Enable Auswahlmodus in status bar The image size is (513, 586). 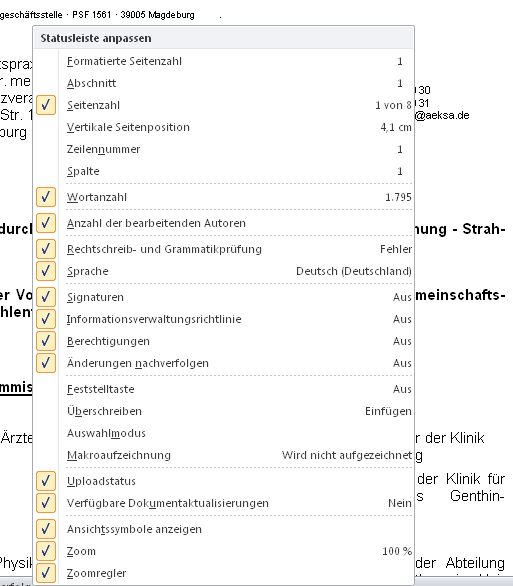click(x=223, y=433)
